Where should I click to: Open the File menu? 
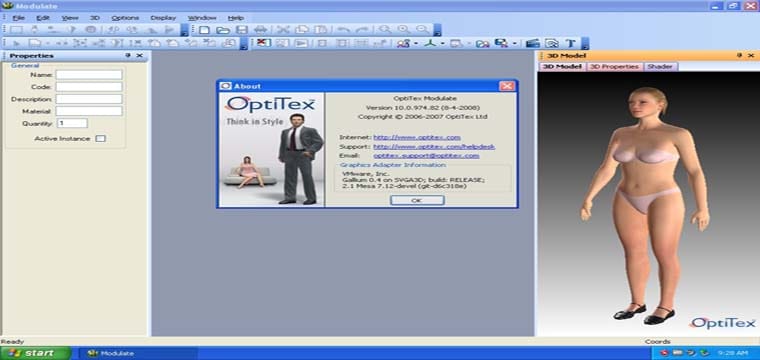(18, 18)
